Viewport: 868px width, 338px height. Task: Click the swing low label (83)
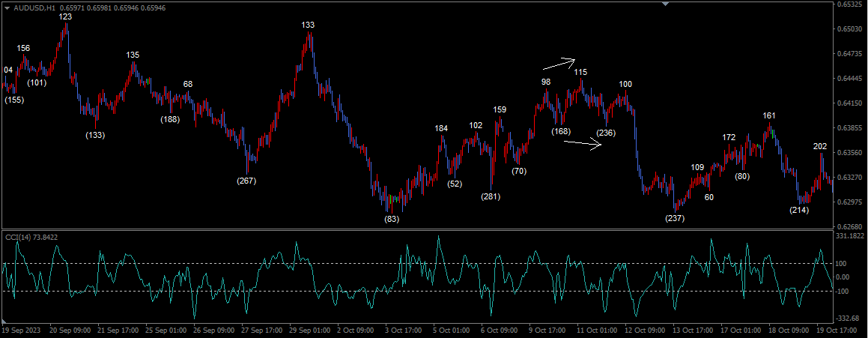click(x=392, y=219)
